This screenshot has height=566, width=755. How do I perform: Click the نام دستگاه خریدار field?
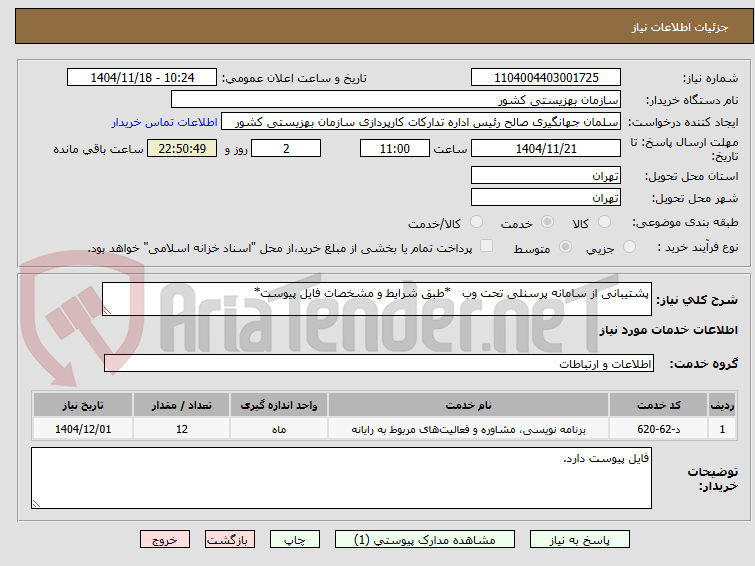(x=396, y=100)
